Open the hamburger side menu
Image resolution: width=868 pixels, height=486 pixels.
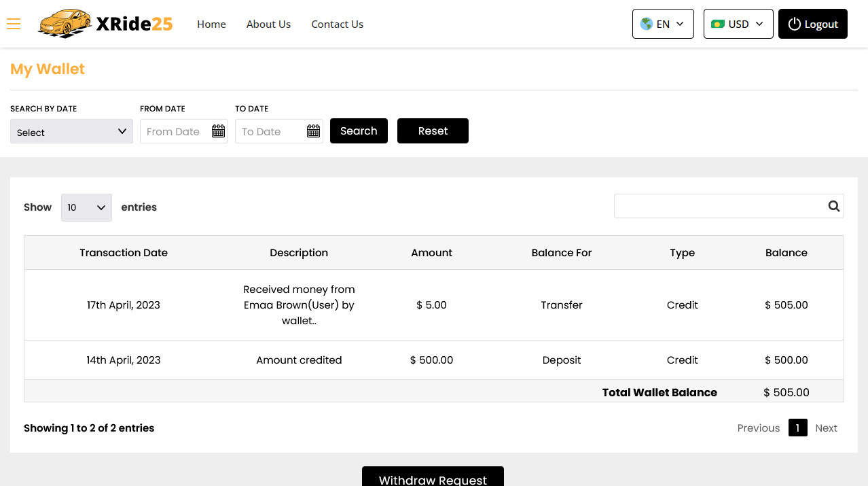tap(14, 24)
